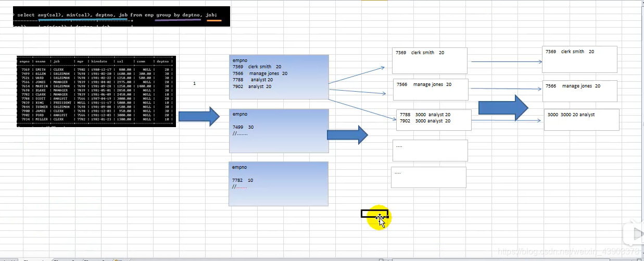Click the large block arrow pointing to the result boxes
The image size is (644, 261).
(503, 108)
